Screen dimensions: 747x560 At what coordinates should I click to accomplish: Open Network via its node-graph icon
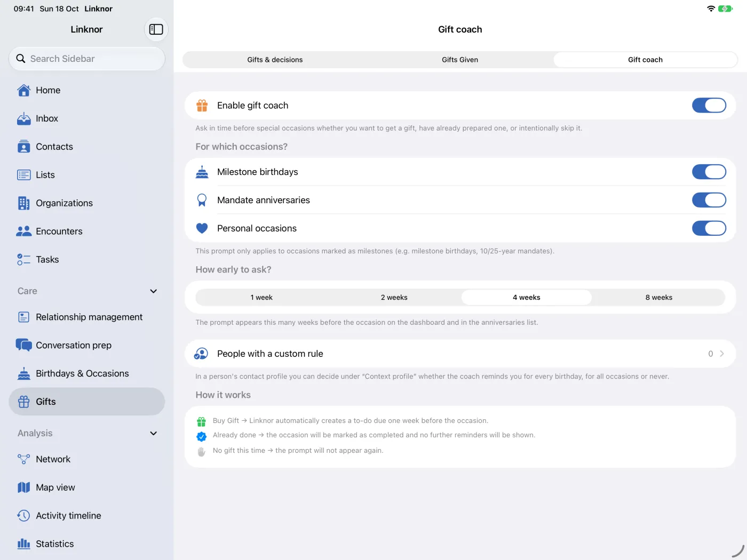coord(24,459)
